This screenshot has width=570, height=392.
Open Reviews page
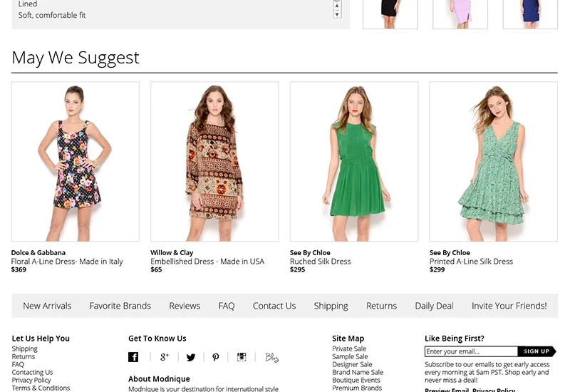185,306
